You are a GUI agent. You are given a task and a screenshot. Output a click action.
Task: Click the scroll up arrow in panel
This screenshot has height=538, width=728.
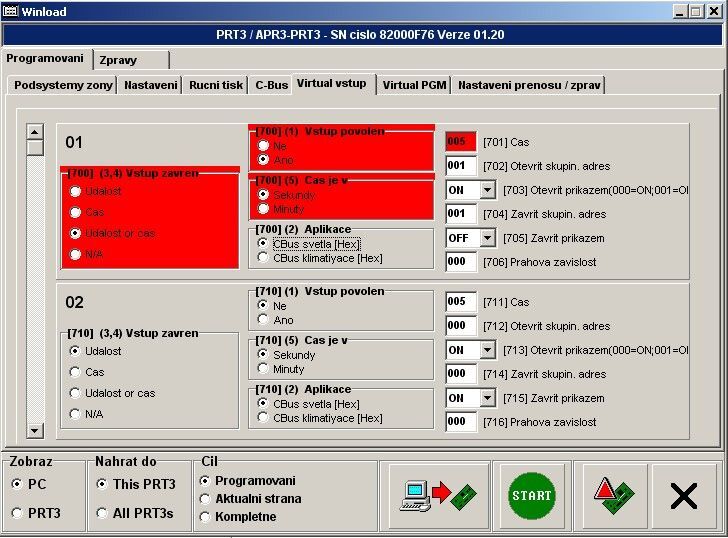pyautogui.click(x=35, y=132)
